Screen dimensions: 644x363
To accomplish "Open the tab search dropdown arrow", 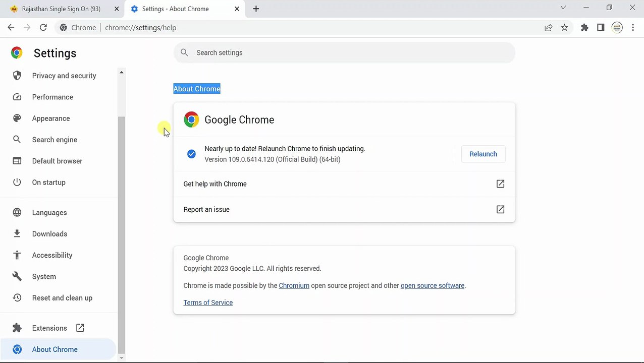I will (563, 8).
